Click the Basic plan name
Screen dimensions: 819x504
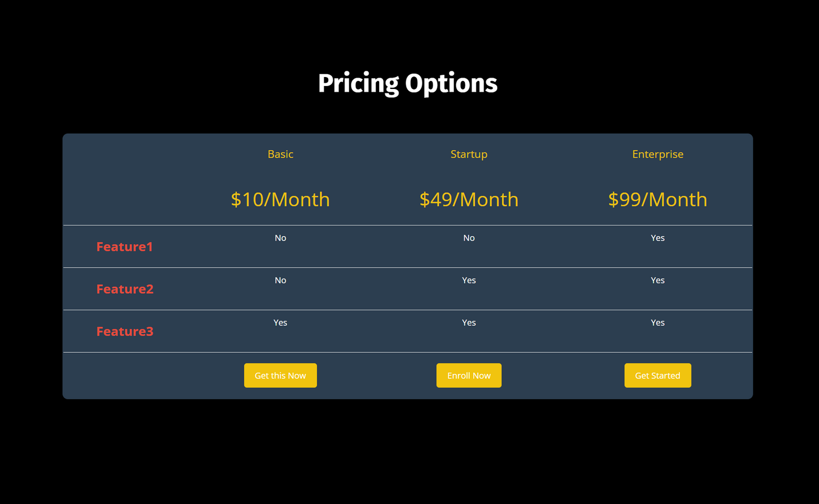(x=280, y=154)
